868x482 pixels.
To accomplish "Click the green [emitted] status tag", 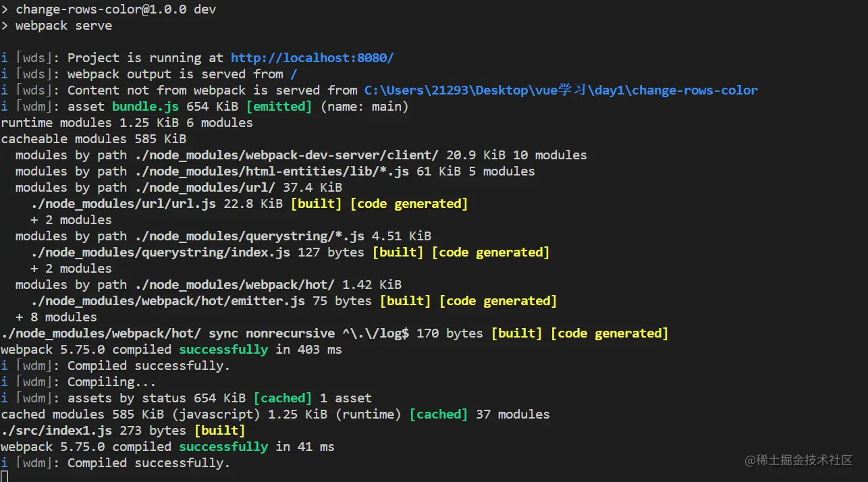I will click(279, 107).
